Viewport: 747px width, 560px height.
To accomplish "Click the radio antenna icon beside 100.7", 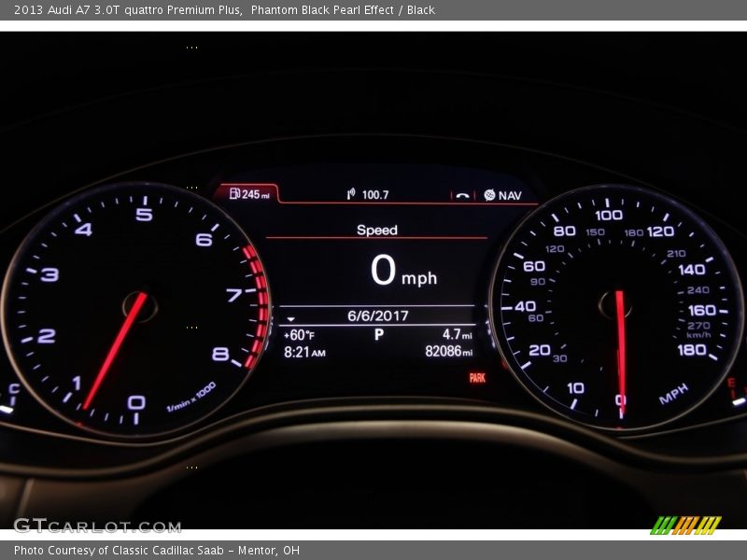I will pyautogui.click(x=349, y=192).
